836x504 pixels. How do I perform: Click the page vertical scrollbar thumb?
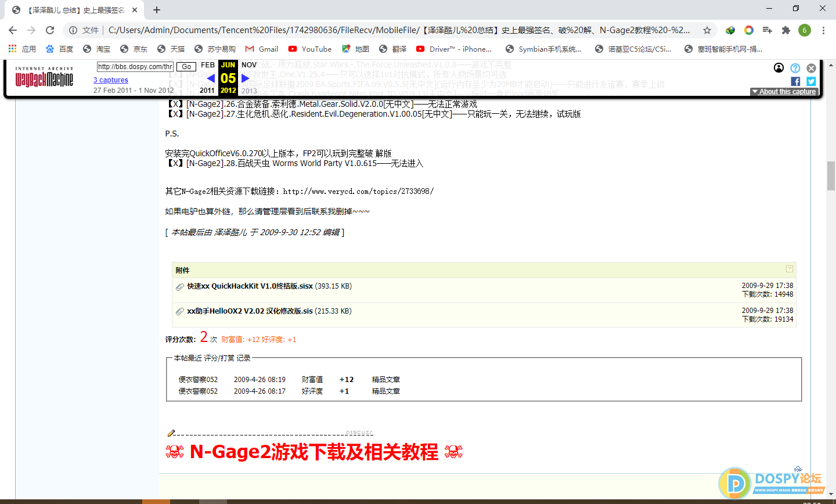[831, 176]
